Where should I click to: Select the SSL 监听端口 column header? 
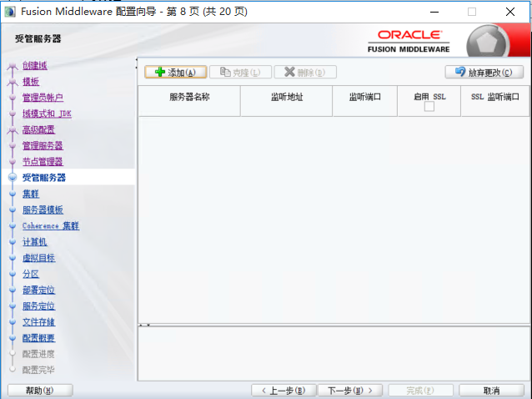(495, 101)
